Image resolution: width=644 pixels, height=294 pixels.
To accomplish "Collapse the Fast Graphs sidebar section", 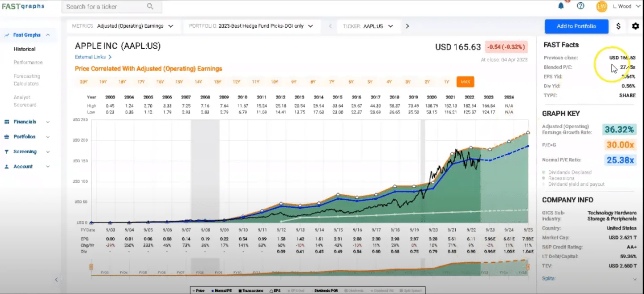I will [48, 35].
